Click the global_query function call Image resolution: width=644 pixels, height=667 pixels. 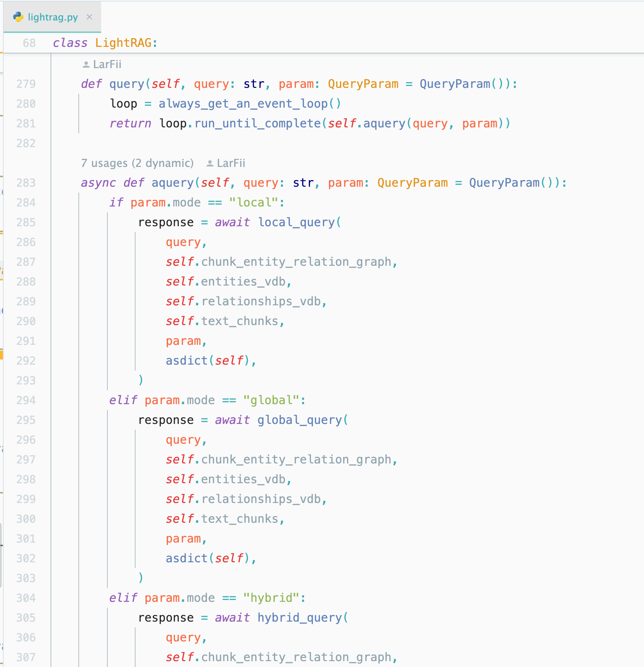(x=300, y=420)
